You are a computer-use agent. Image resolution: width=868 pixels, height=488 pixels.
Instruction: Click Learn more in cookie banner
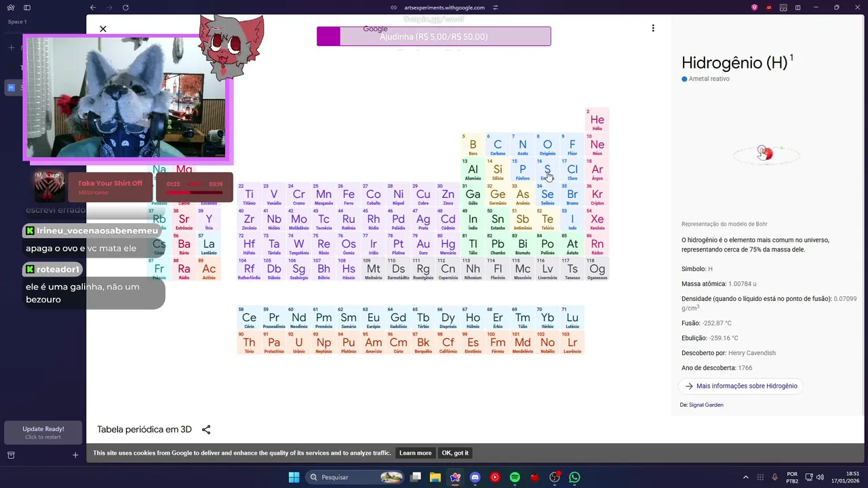coord(415,453)
